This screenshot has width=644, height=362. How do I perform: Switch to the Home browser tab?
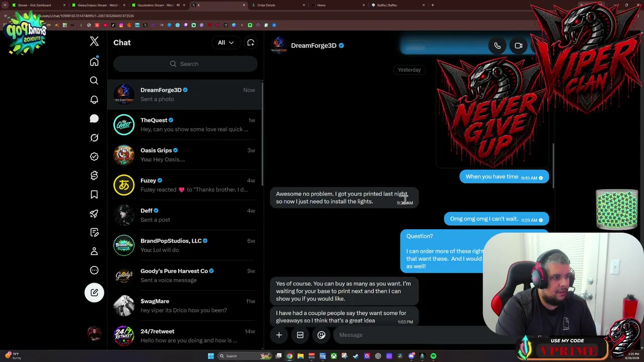point(338,5)
